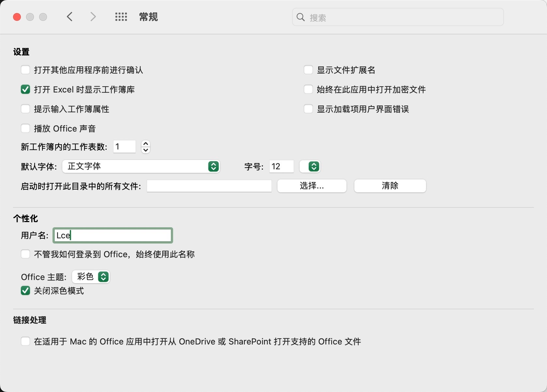547x392 pixels.
Task: Decrease sheet count with down stepper arrow
Action: [146, 150]
